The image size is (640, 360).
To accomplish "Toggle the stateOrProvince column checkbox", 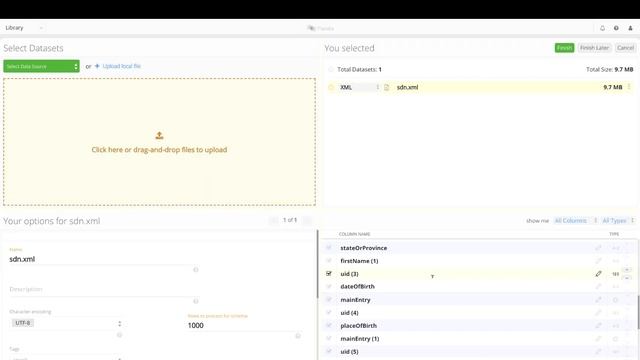I will coord(329,248).
